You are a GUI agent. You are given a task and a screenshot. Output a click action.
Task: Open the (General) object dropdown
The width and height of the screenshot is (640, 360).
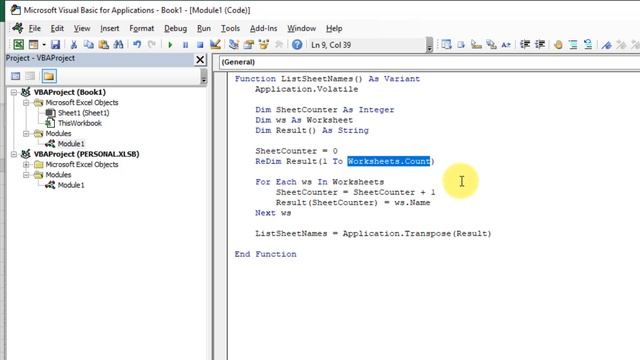[429, 62]
